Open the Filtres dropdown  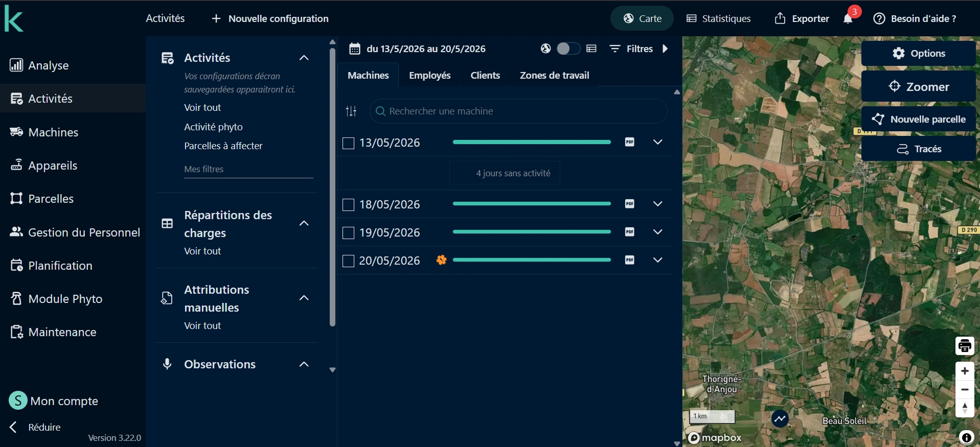[x=631, y=49]
